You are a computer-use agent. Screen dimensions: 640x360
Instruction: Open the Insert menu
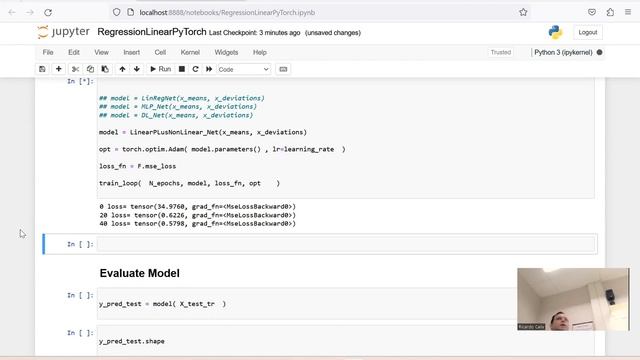pos(131,52)
